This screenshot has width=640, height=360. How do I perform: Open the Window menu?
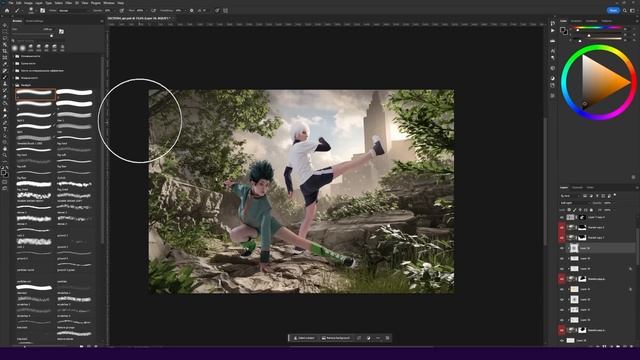click(109, 3)
